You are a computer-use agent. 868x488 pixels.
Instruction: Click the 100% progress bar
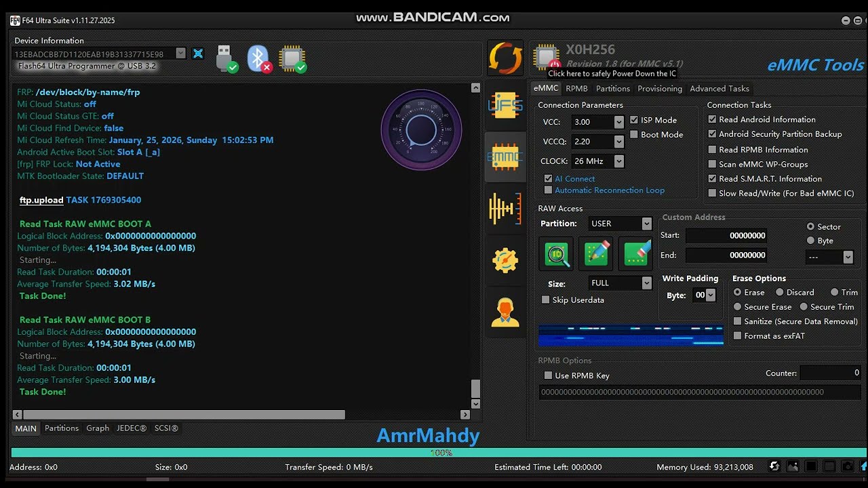[x=439, y=453]
